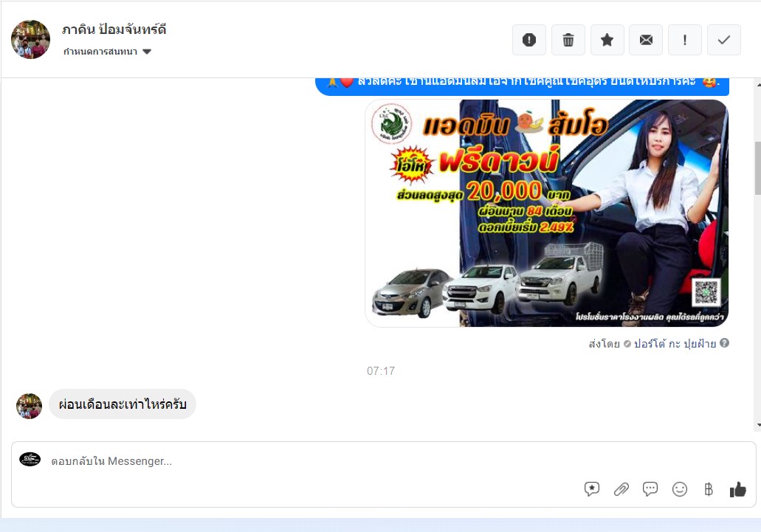Open the กำหนดการสนทนา dropdown
761x532 pixels.
tap(107, 52)
